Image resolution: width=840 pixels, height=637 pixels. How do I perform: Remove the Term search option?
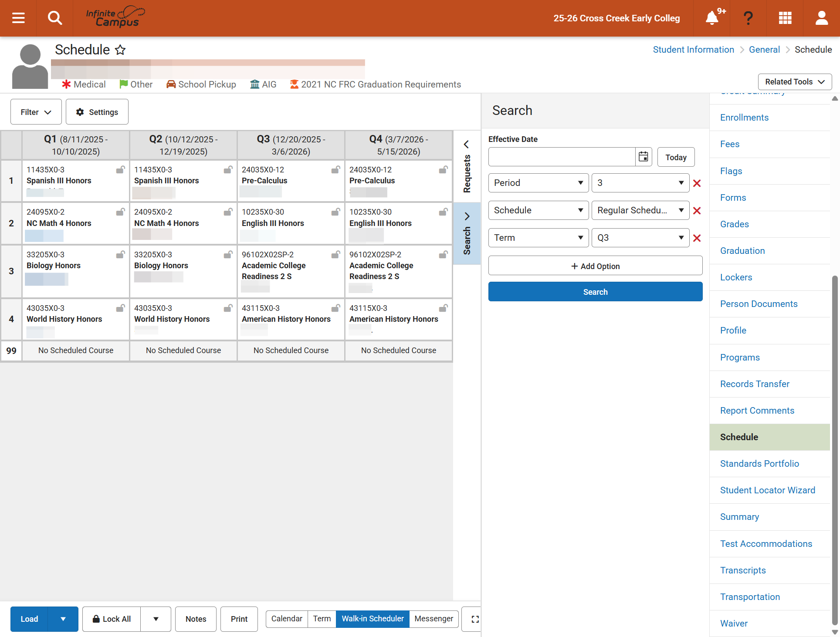[697, 238]
